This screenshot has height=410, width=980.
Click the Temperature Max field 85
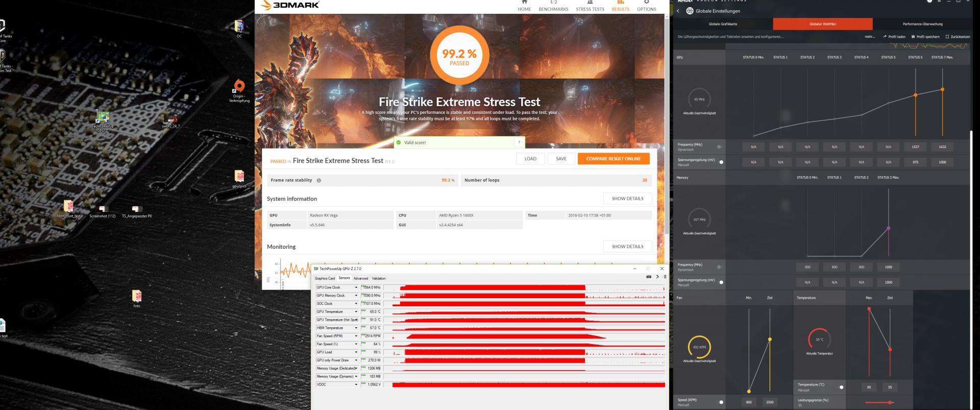tap(869, 387)
